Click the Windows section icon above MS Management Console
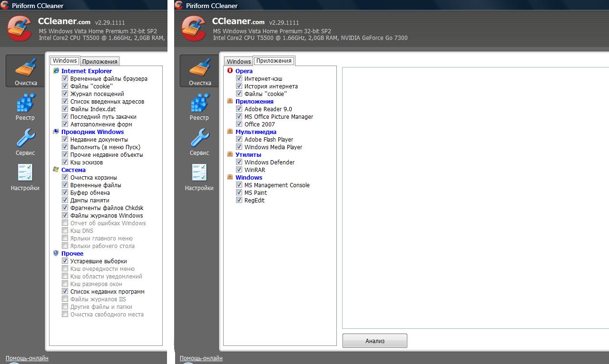 [230, 177]
